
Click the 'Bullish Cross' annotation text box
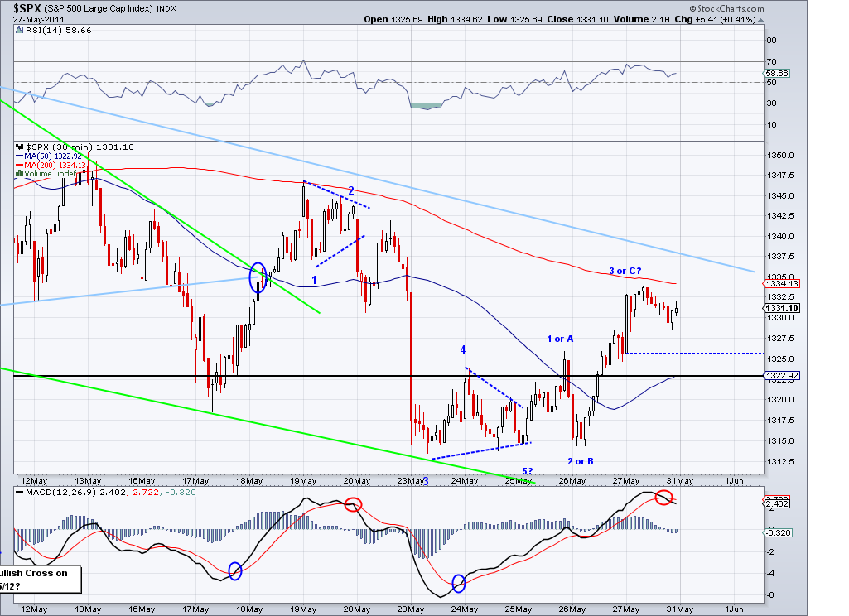click(x=39, y=578)
